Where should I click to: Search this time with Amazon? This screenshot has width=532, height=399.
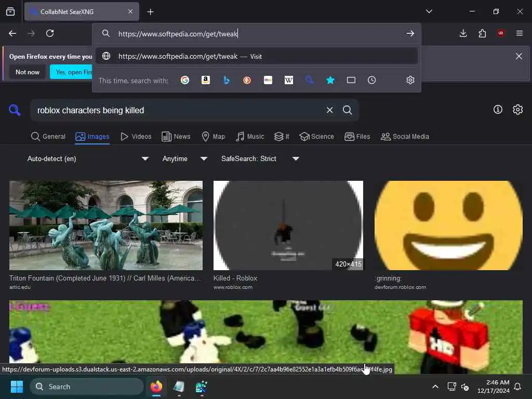coord(206,80)
